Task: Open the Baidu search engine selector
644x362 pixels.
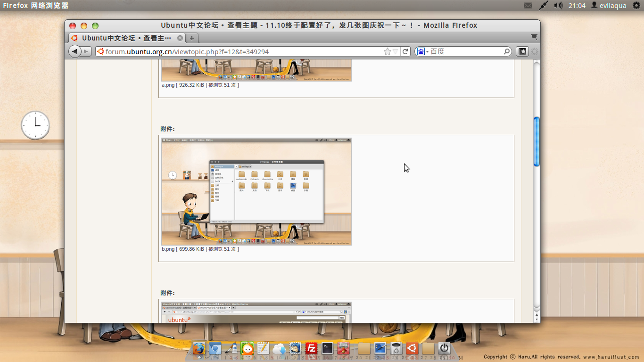Action: pyautogui.click(x=422, y=51)
